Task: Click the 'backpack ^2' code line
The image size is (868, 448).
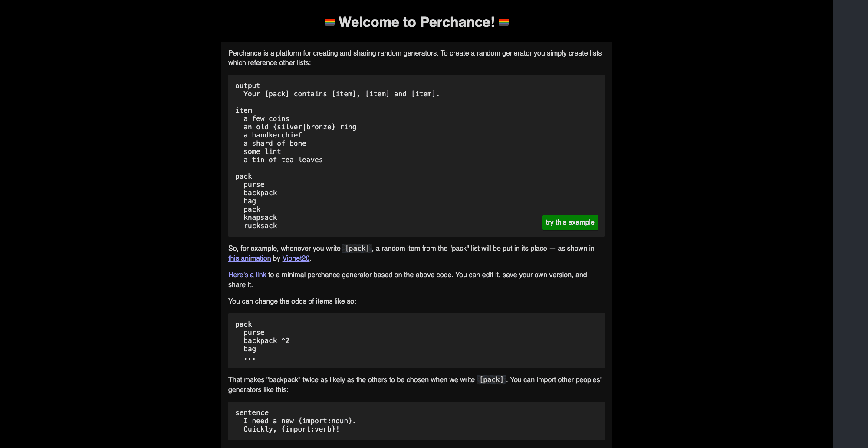Action: click(266, 341)
